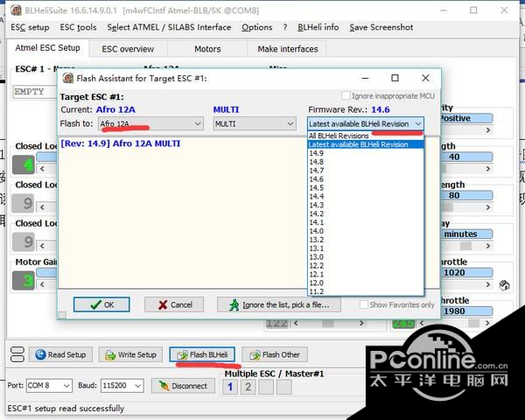Image resolution: width=525 pixels, height=420 pixels.
Task: Select ESC number 1 button
Action: pos(230,387)
